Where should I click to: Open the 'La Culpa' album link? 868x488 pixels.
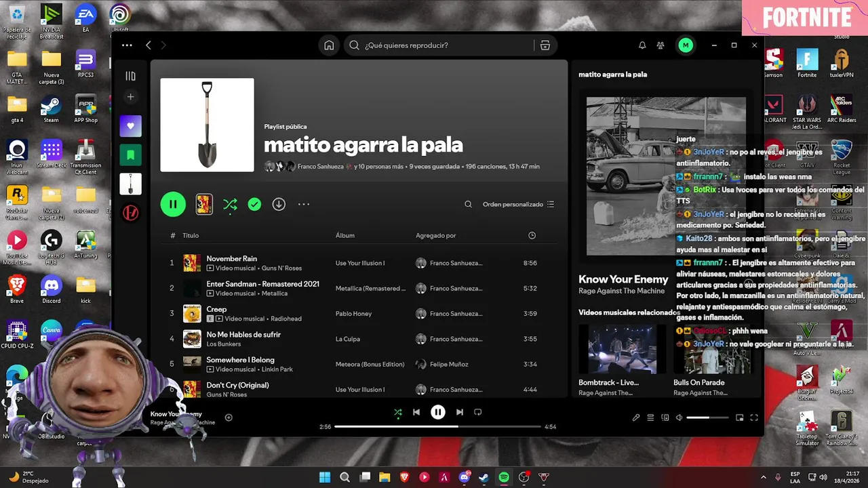coord(347,339)
